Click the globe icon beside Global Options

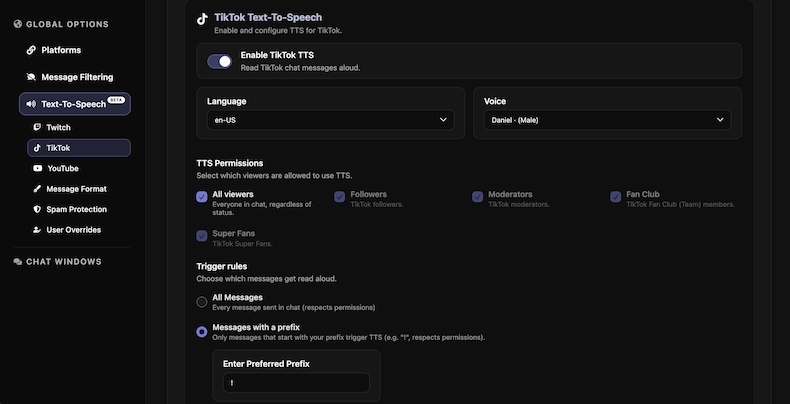pyautogui.click(x=18, y=24)
